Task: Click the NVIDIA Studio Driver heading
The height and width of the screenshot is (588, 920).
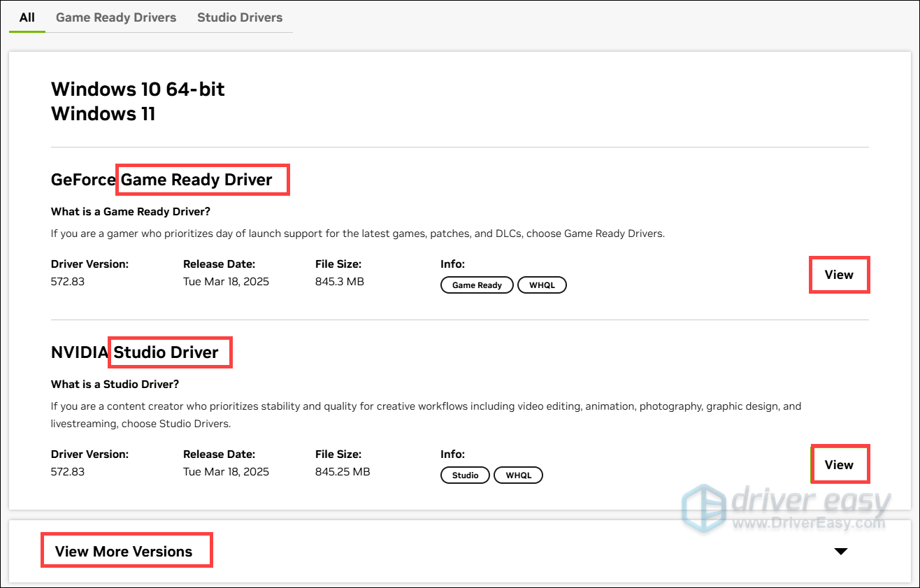Action: coord(141,352)
